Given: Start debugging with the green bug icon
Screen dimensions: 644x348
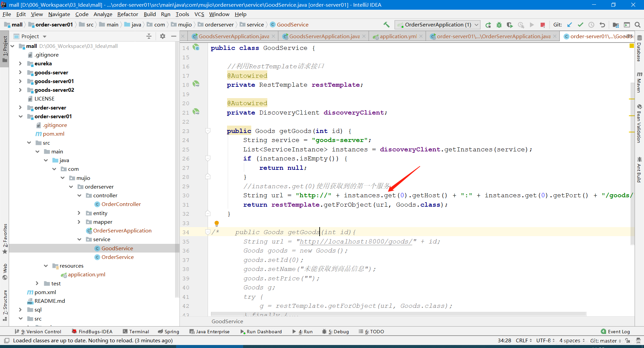Looking at the screenshot, I should tap(499, 25).
